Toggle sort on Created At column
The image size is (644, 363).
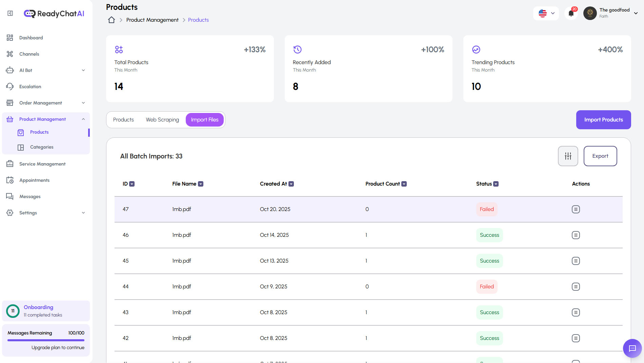291,184
